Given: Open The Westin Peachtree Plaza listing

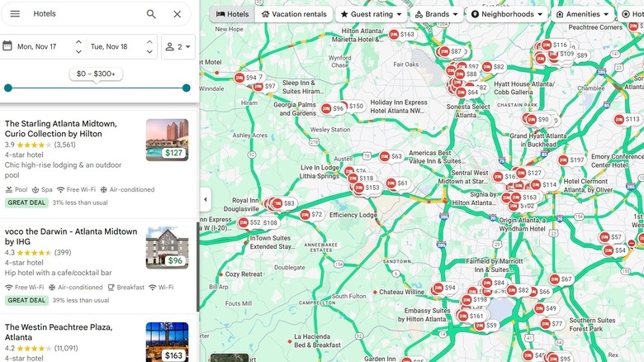Looking at the screenshot, I should point(59,332).
